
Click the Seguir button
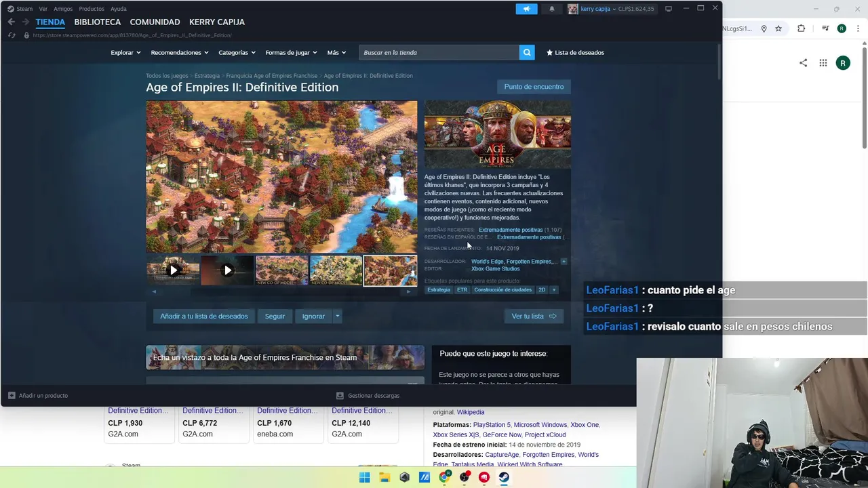point(275,316)
